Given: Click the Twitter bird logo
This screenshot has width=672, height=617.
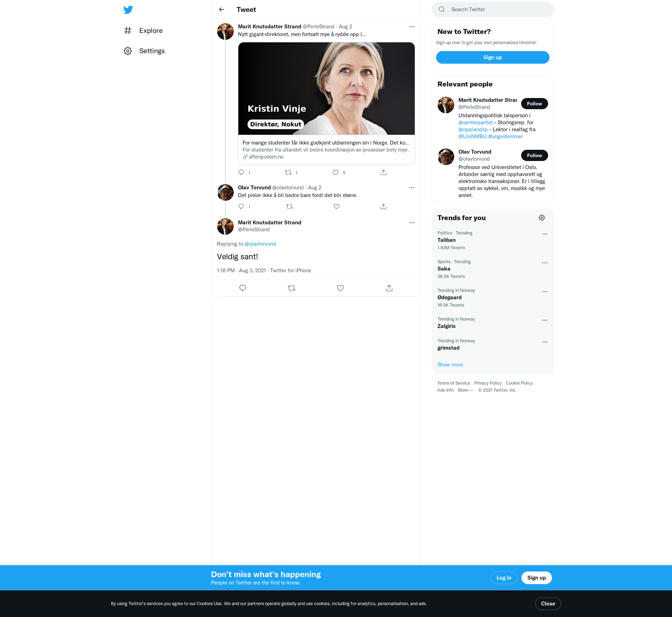Looking at the screenshot, I should pyautogui.click(x=128, y=9).
